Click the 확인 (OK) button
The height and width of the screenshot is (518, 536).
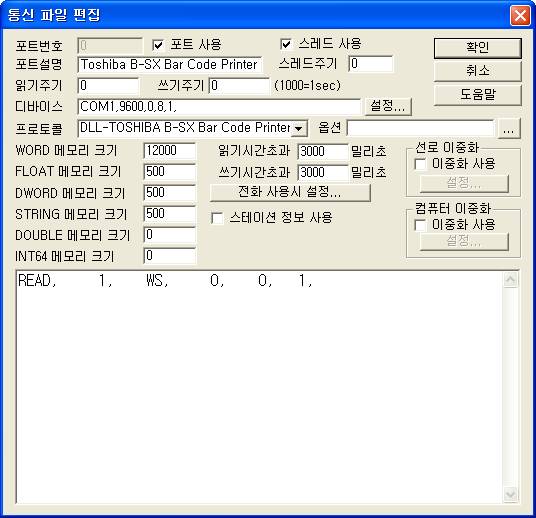(478, 48)
